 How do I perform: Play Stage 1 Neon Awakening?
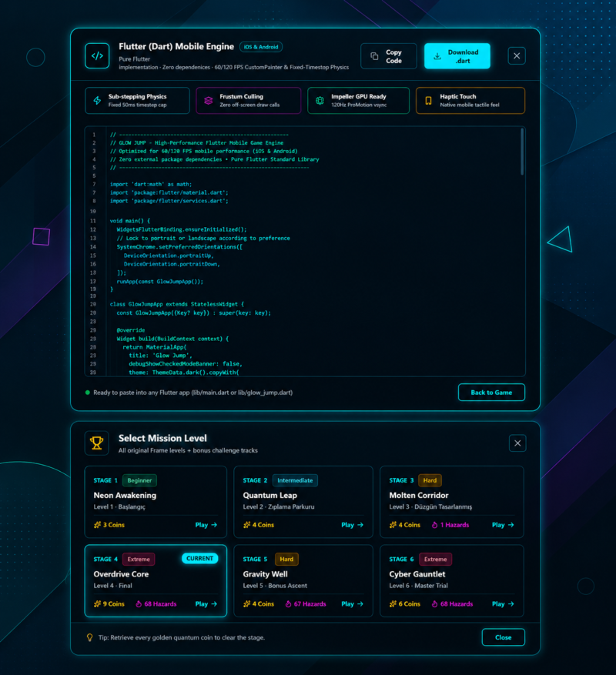(206, 525)
